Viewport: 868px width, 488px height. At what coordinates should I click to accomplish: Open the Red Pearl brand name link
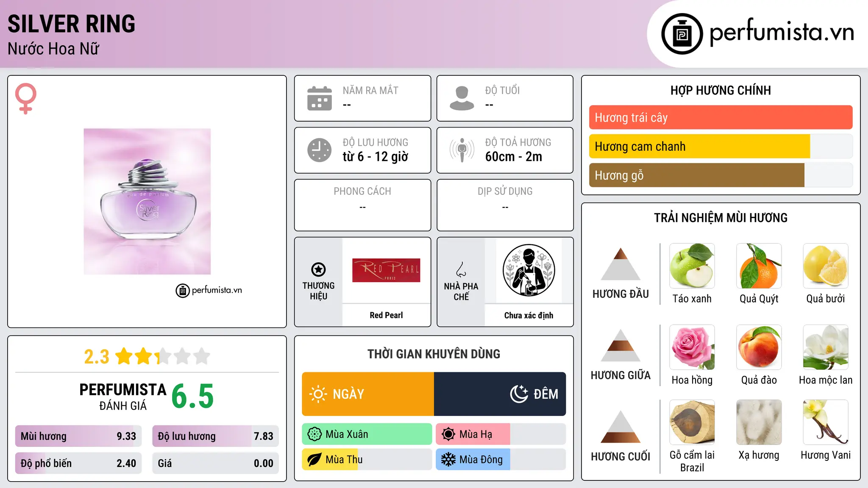coord(386,315)
